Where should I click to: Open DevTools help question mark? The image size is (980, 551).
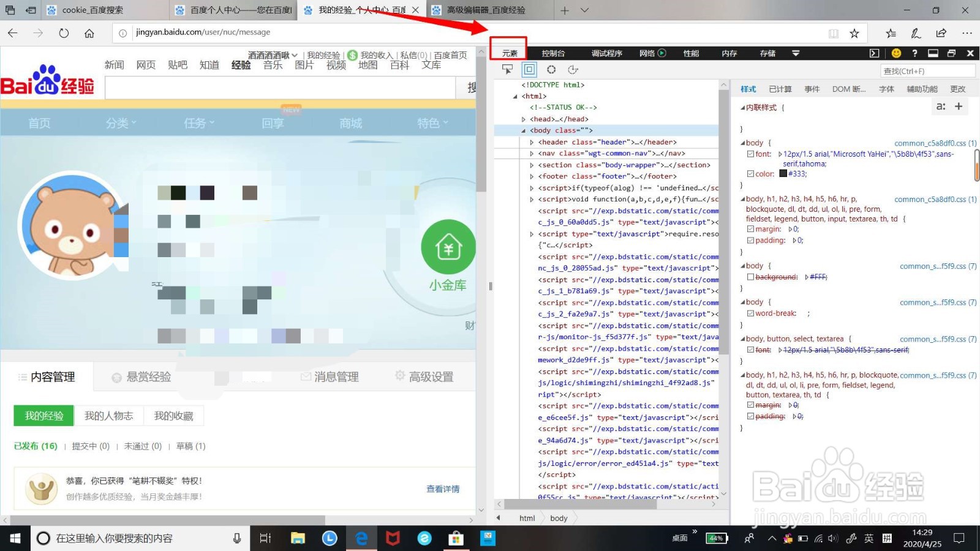tap(914, 53)
